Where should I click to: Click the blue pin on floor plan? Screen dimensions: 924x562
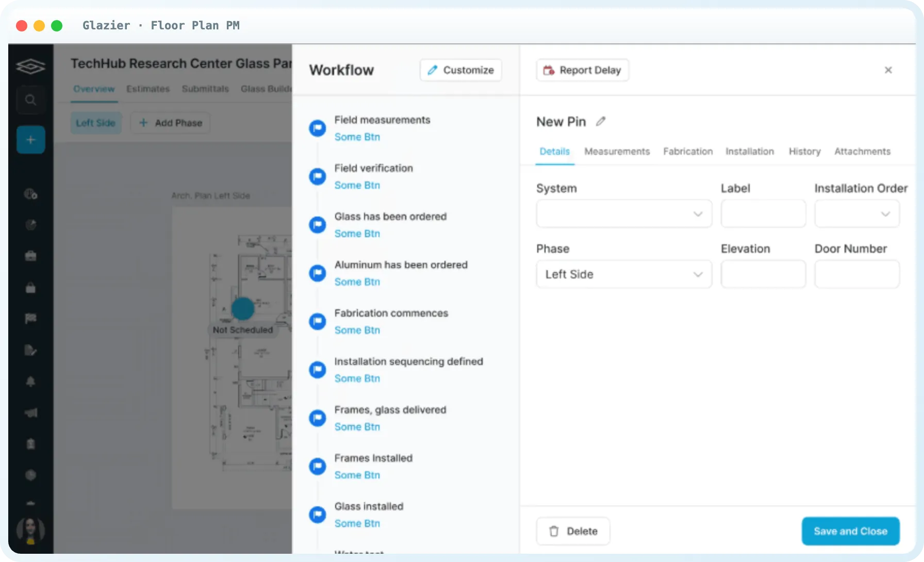coord(242,308)
